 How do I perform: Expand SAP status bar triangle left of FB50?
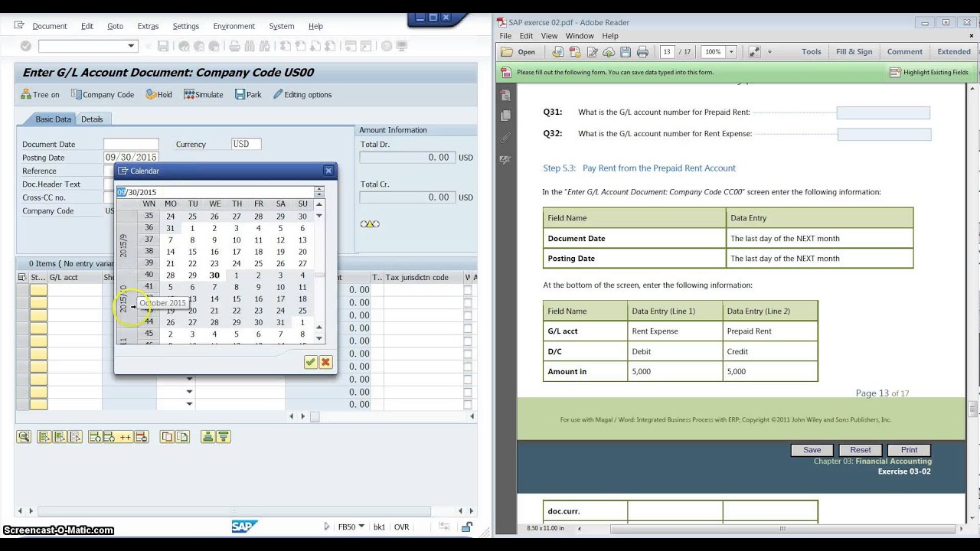click(x=327, y=527)
